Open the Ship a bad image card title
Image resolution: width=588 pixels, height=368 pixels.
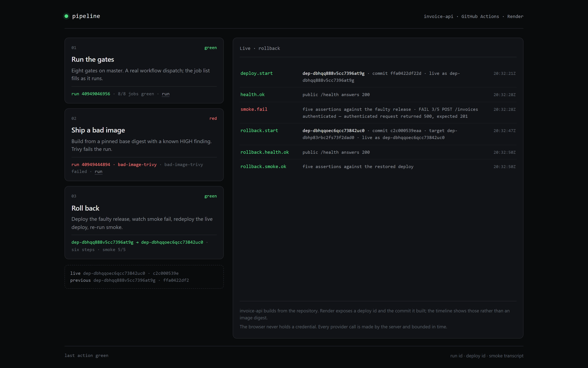pos(98,130)
